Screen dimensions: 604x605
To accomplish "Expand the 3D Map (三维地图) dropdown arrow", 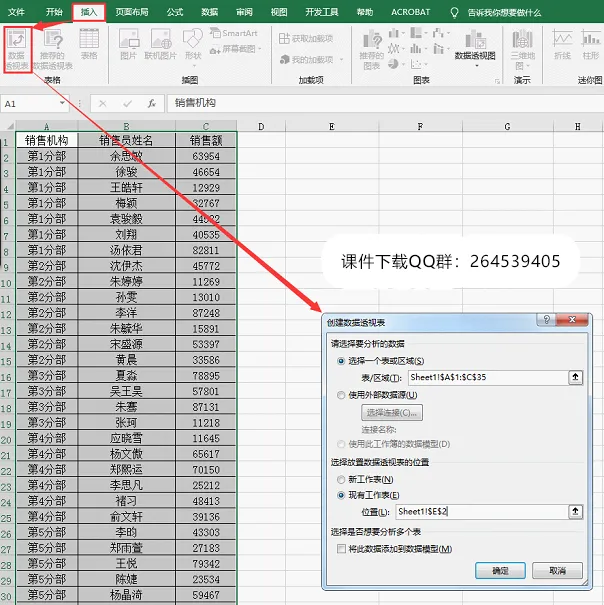I will (528, 66).
